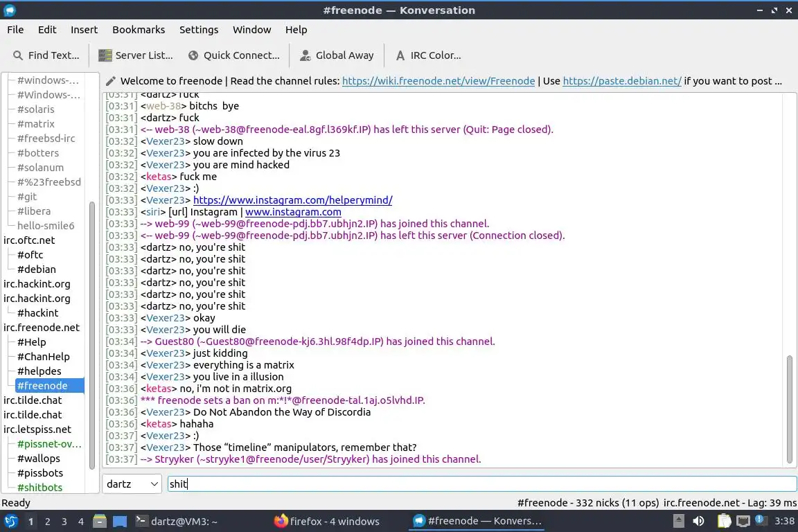Select the #solaris channel
The width and height of the screenshot is (798, 532).
click(x=35, y=109)
